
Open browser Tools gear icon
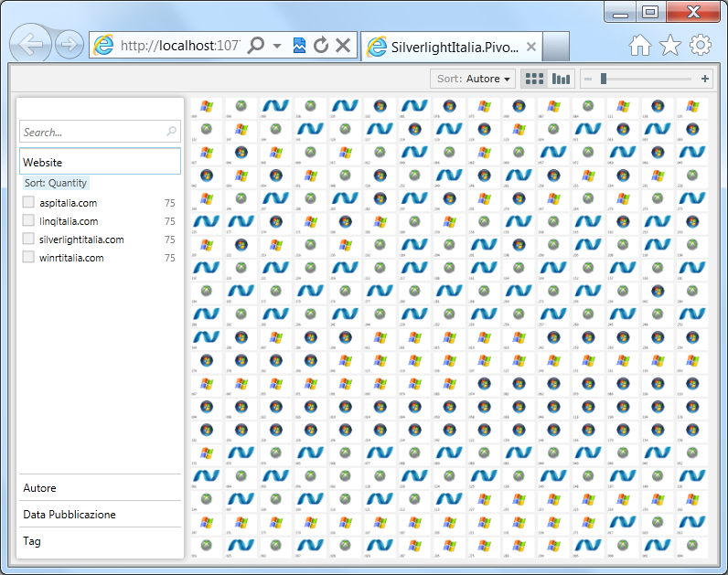coord(701,46)
